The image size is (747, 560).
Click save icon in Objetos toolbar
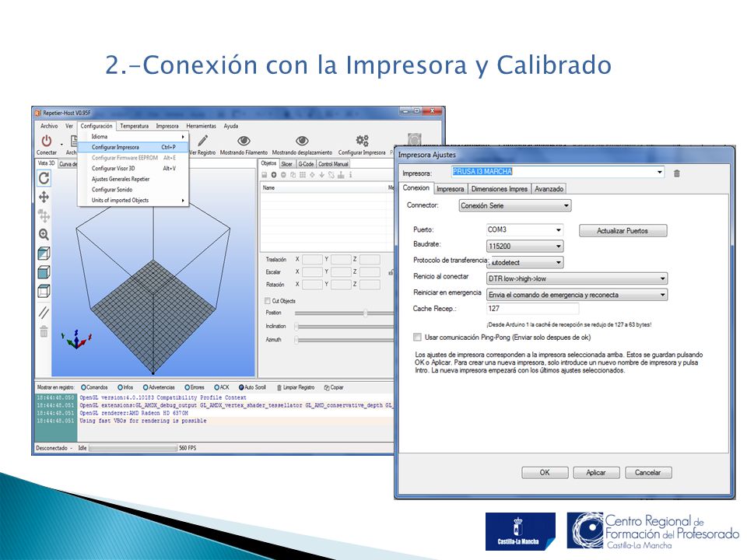[x=265, y=175]
